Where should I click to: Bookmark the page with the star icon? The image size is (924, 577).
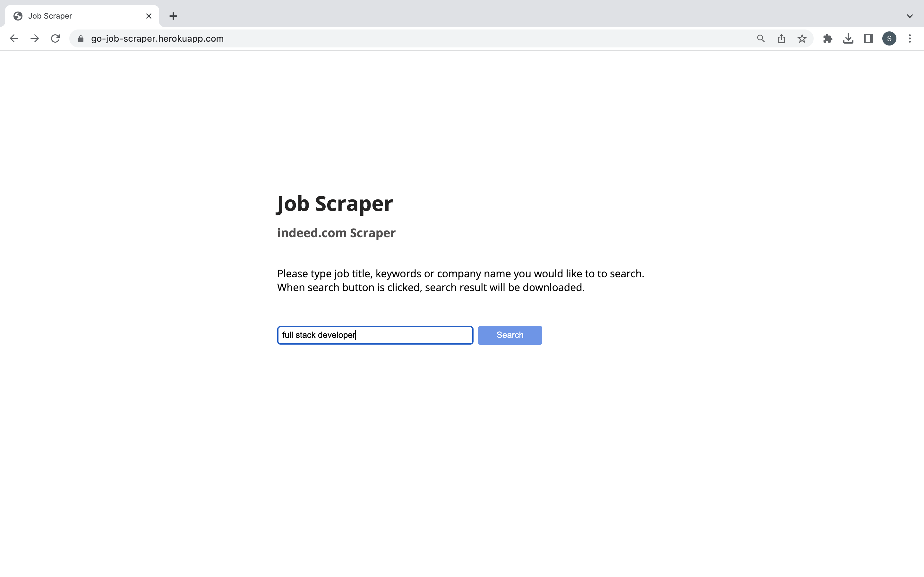tap(801, 38)
